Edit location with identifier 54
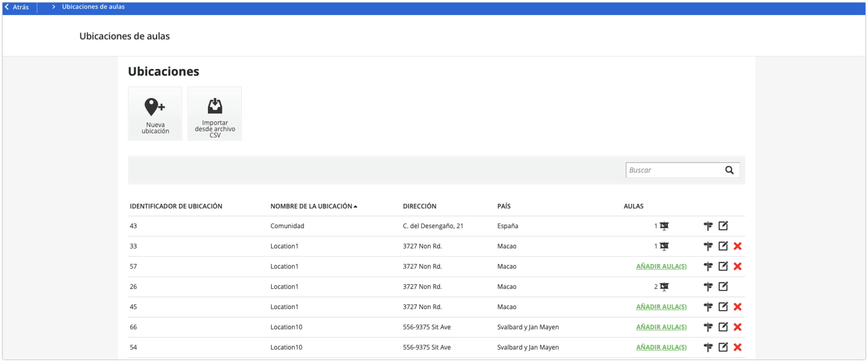The image size is (868, 362). (x=723, y=347)
